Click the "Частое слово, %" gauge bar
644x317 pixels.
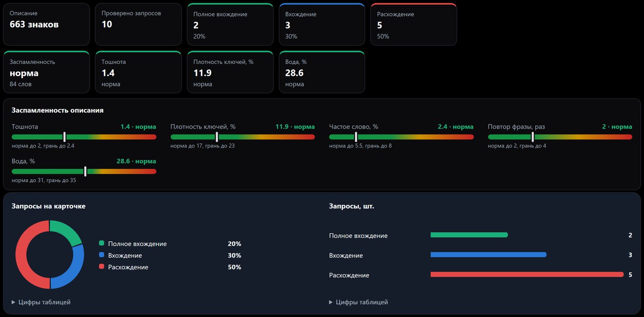[x=401, y=137]
